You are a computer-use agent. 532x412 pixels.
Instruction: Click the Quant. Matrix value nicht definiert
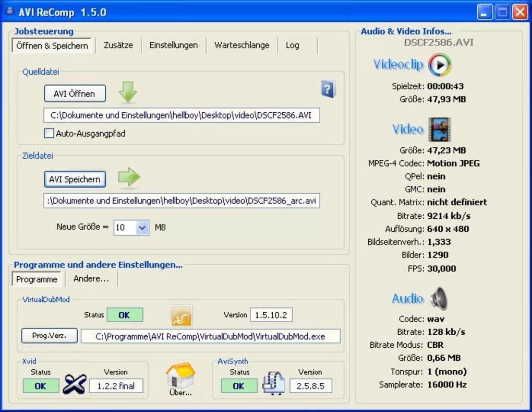[457, 203]
